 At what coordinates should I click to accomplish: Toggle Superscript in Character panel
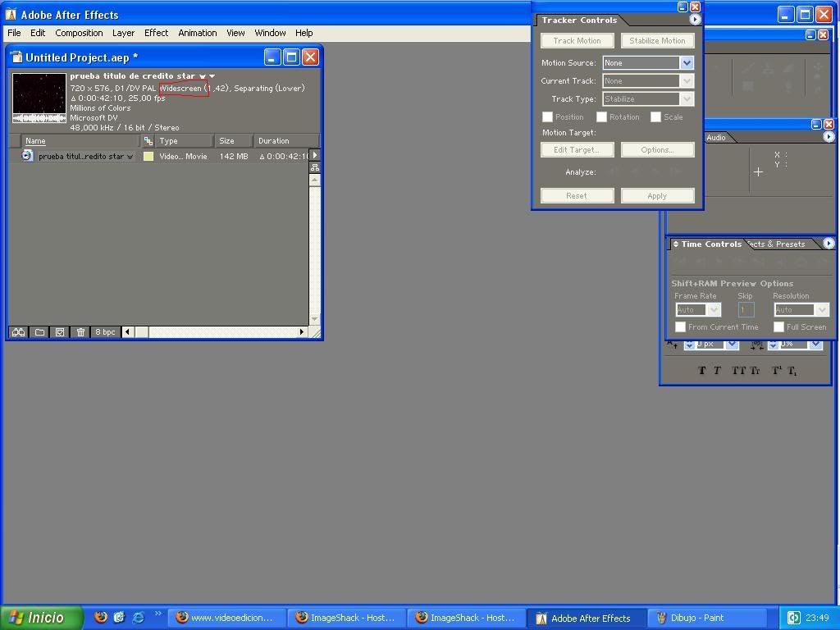point(776,370)
